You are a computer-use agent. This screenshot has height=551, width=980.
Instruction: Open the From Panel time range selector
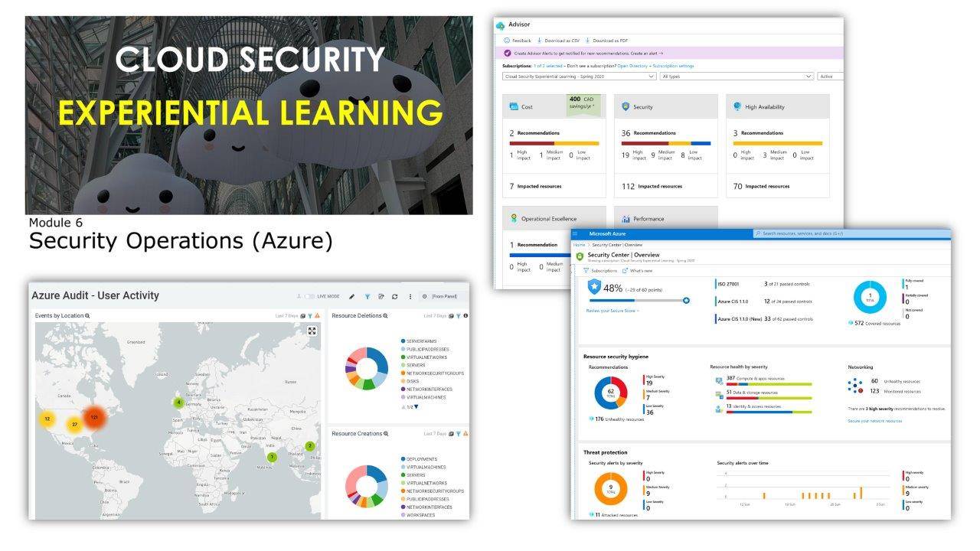click(x=443, y=296)
